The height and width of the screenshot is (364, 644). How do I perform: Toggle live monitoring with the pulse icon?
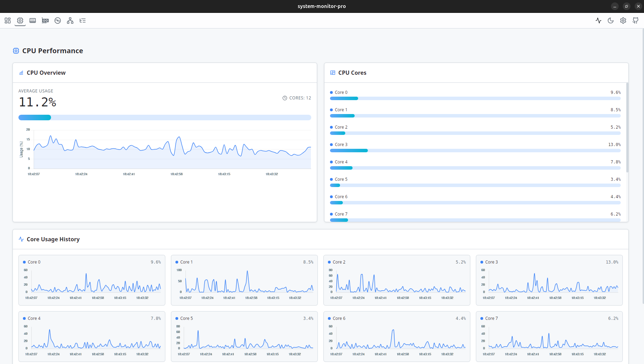coord(598,21)
